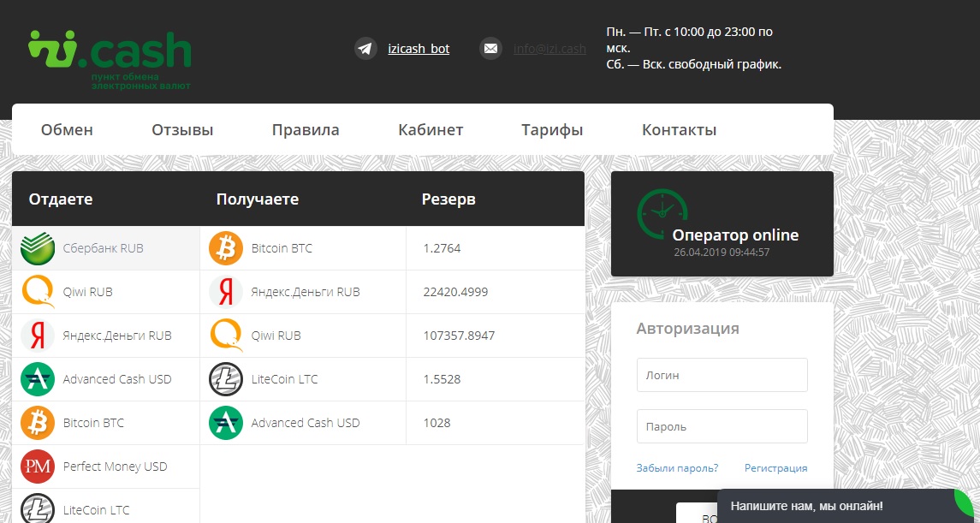Click reserve value 1028
This screenshot has width=980, height=523.
point(437,423)
